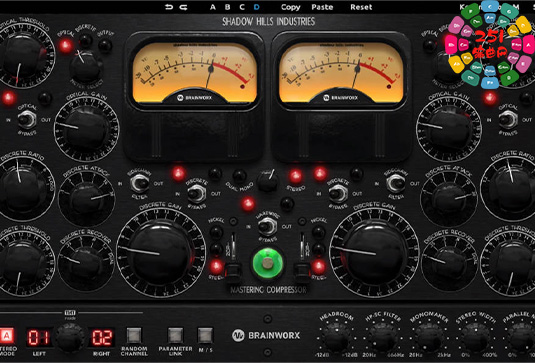Click the left channel Discrete Attack knob

(87, 199)
